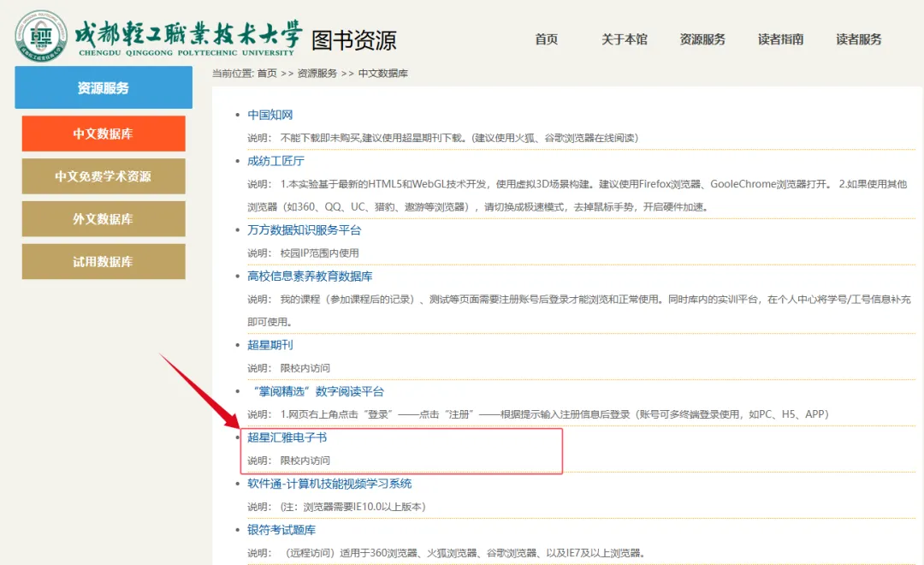Open 读者指南 navigation item

pos(781,39)
